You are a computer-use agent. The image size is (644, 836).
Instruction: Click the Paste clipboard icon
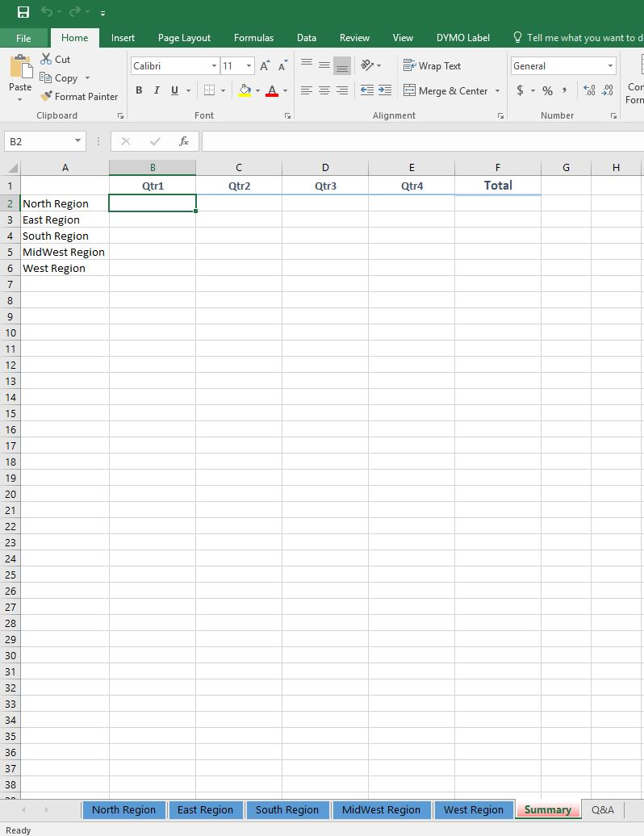tap(21, 67)
